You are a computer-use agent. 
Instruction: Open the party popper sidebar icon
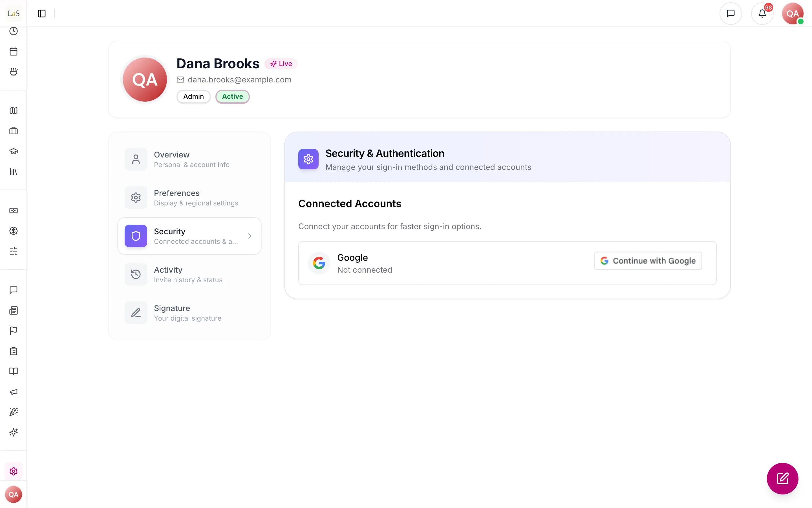point(14,412)
